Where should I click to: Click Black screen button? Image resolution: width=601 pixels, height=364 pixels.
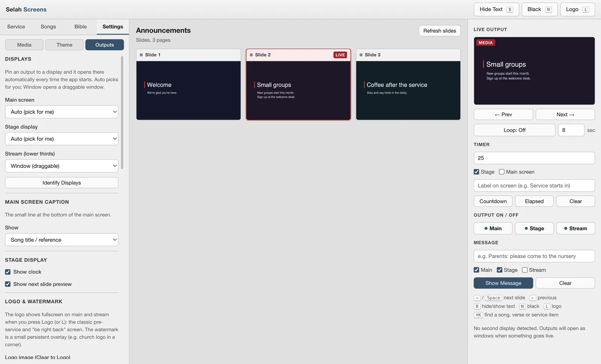click(x=539, y=9)
